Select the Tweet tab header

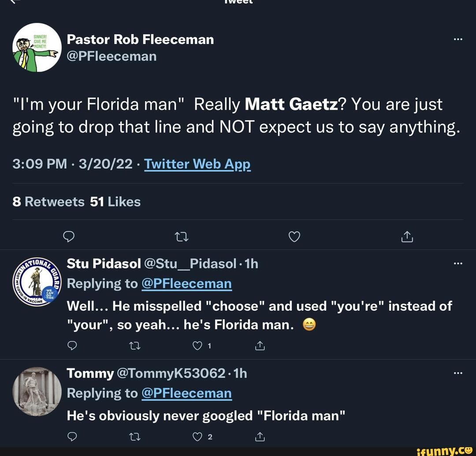coord(238,2)
